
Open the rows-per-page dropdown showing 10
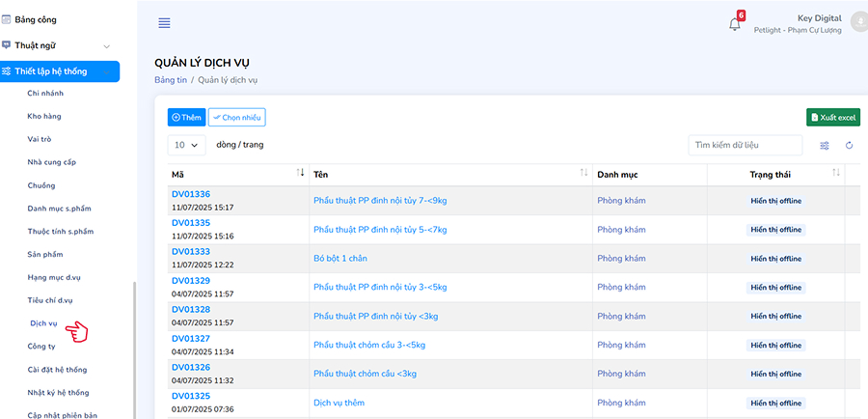pos(187,145)
